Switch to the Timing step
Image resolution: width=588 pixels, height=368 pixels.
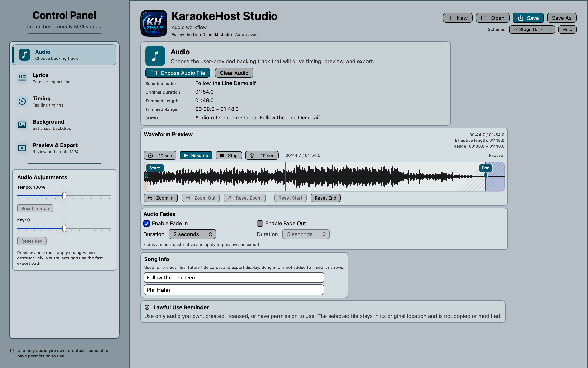(64, 101)
